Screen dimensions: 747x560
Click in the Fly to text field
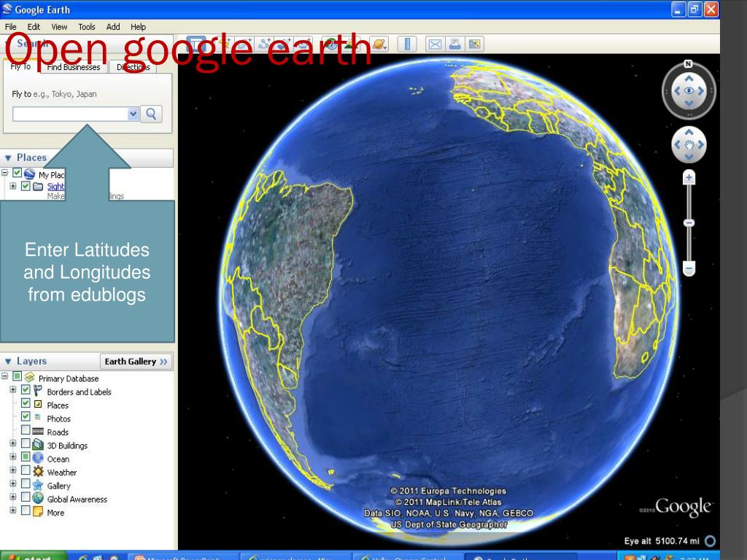(70, 114)
